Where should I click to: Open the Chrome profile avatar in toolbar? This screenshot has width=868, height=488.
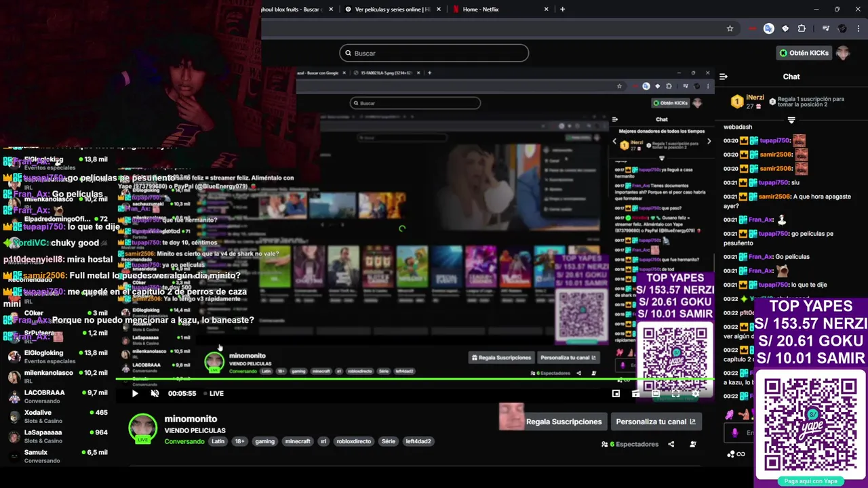click(842, 28)
